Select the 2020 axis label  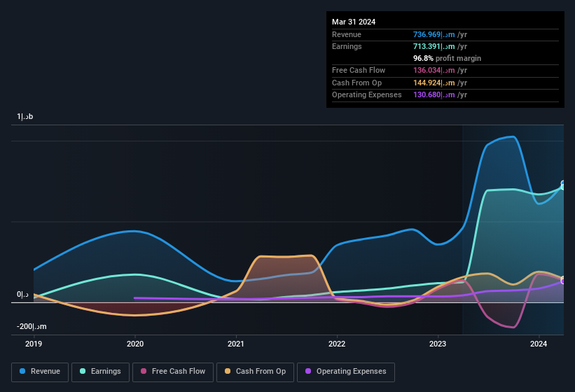coord(135,344)
